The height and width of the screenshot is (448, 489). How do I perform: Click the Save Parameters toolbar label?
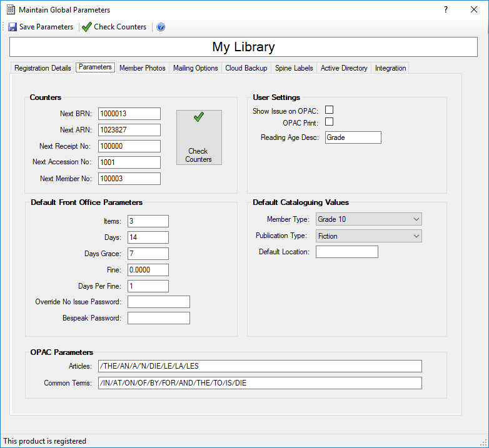[46, 27]
